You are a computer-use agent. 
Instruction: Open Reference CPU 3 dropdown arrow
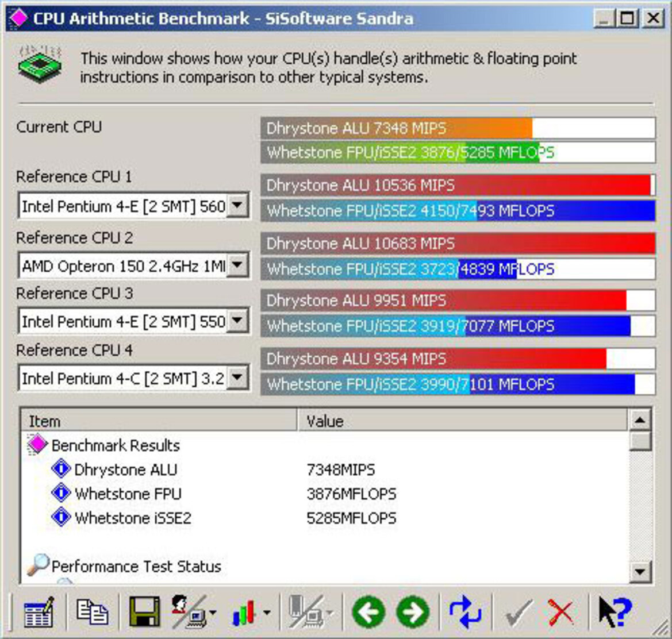click(x=237, y=321)
